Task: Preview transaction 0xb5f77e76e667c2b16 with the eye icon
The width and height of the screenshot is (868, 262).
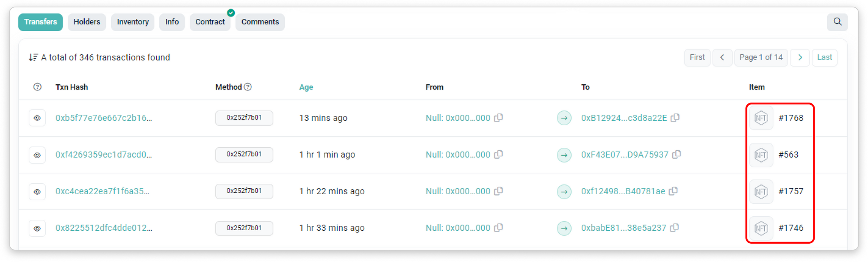Action: [37, 118]
